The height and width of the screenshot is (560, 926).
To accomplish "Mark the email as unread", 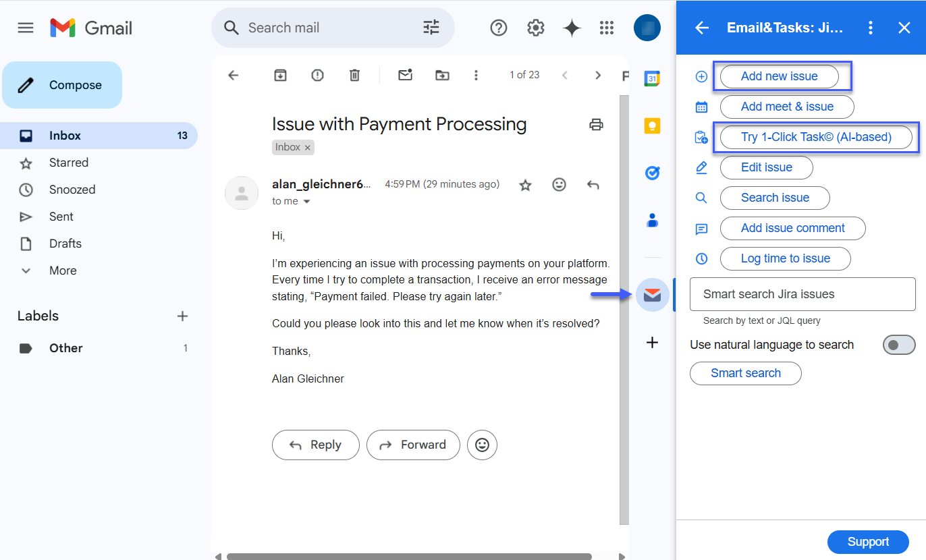I will tap(405, 75).
